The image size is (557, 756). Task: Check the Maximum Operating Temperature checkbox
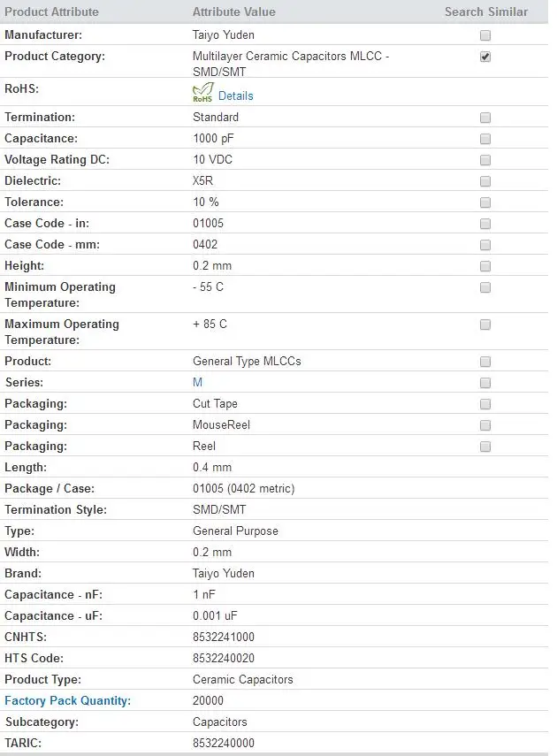(485, 325)
